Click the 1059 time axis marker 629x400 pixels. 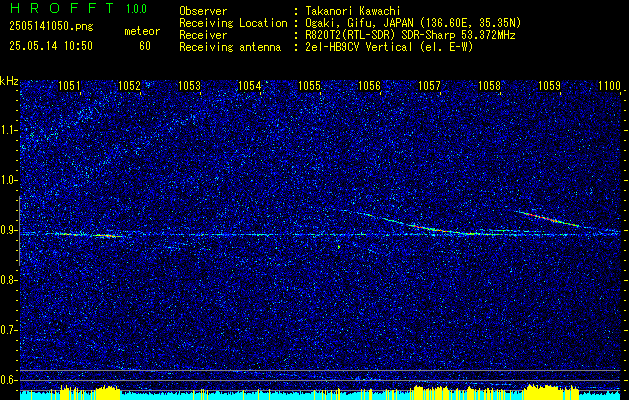point(550,86)
